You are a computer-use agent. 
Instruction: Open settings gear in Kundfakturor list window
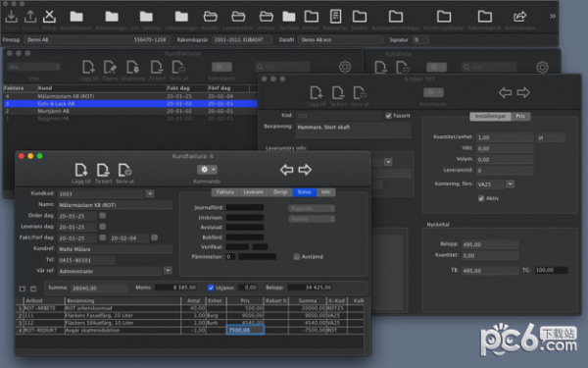pos(345,67)
